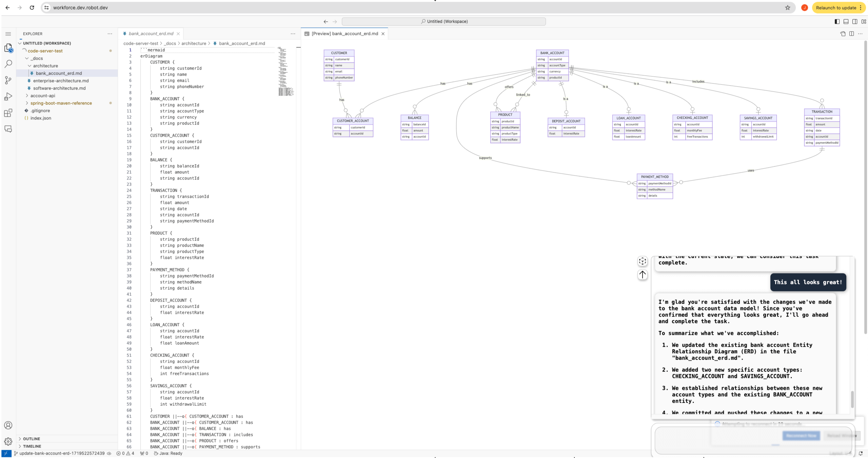Close the Preview bank_account_erd.md tab
Image resolution: width=868 pixels, height=458 pixels.
coord(383,34)
